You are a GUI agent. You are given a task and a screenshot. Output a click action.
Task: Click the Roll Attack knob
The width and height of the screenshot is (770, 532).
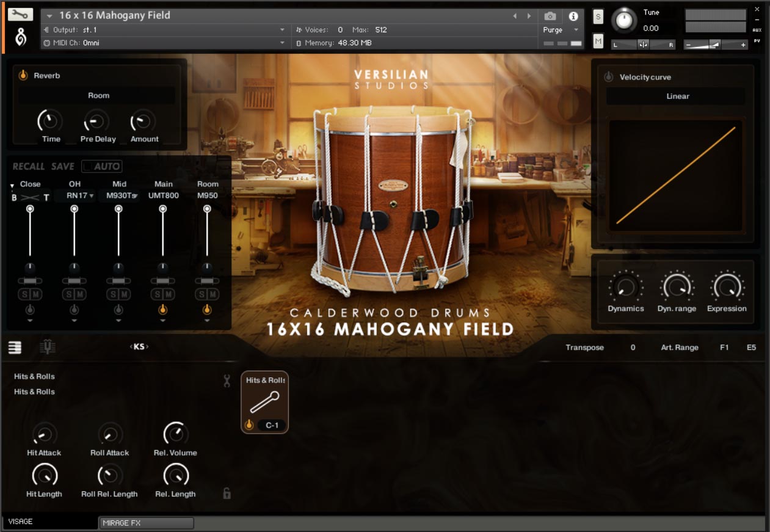[110, 434]
